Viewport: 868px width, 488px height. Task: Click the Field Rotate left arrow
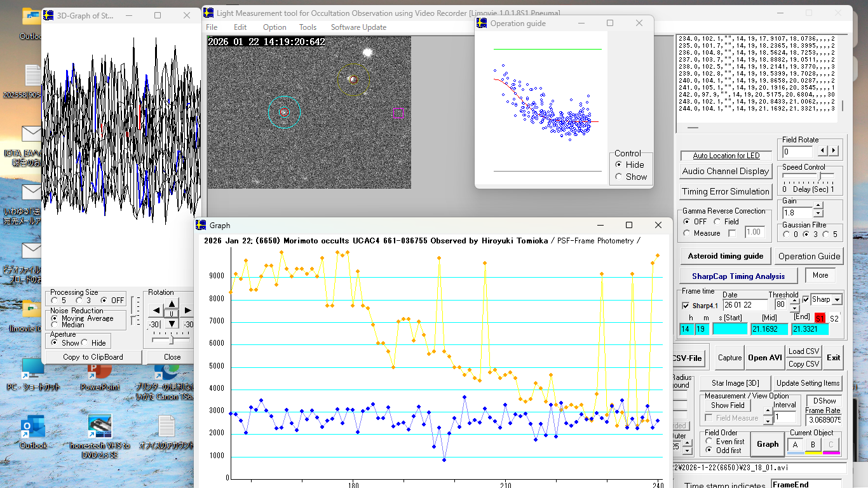tap(822, 151)
